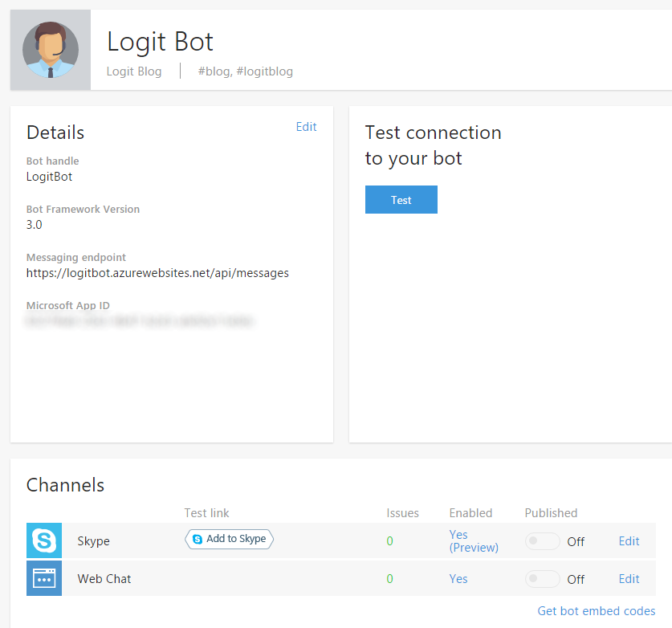Click the Web Chat channel name text

(x=104, y=579)
